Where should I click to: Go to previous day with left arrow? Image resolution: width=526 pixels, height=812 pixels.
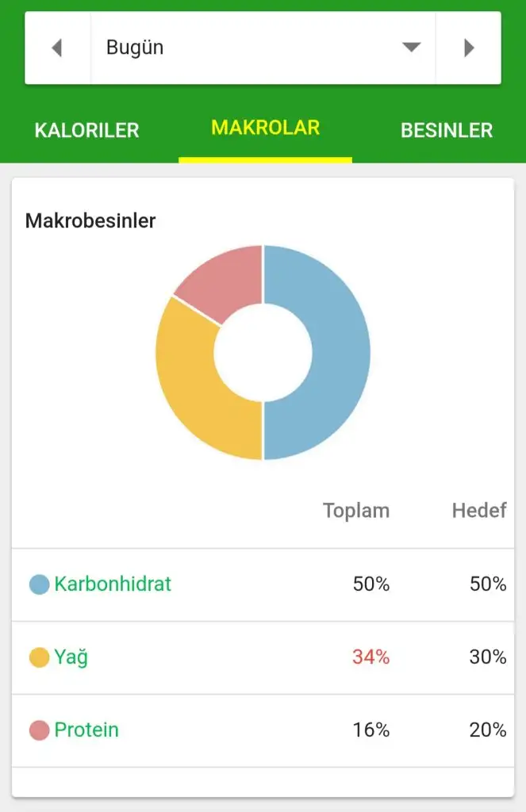click(x=57, y=48)
